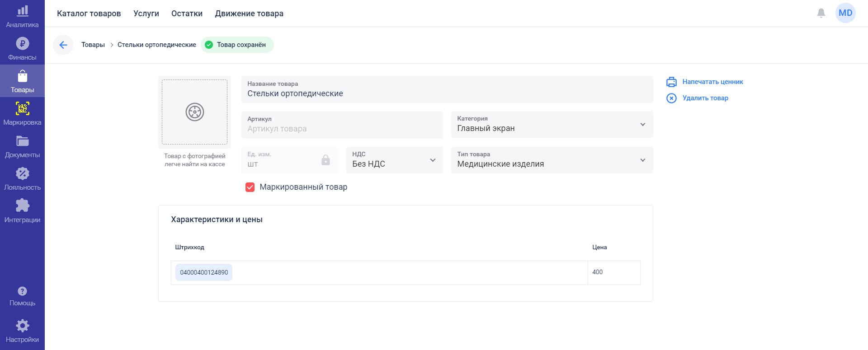Expand the Категория dropdown
Viewport: 868px width, 350px height.
552,124
